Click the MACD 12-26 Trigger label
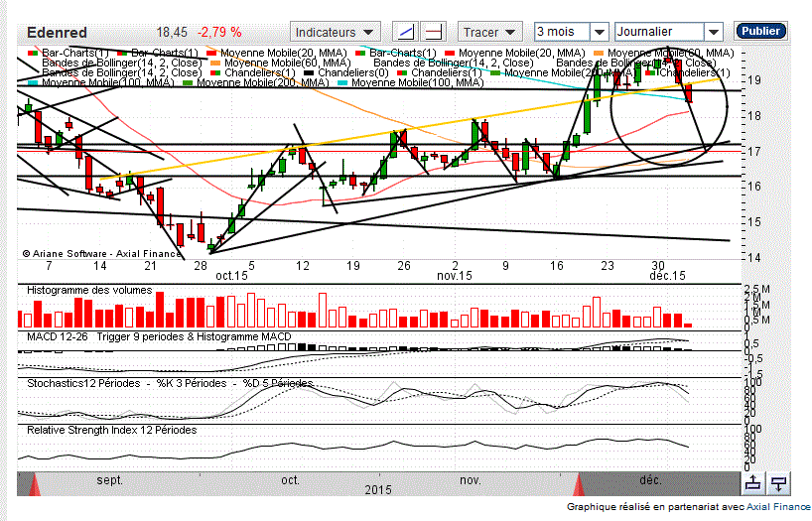The width and height of the screenshot is (812, 521). 159,336
